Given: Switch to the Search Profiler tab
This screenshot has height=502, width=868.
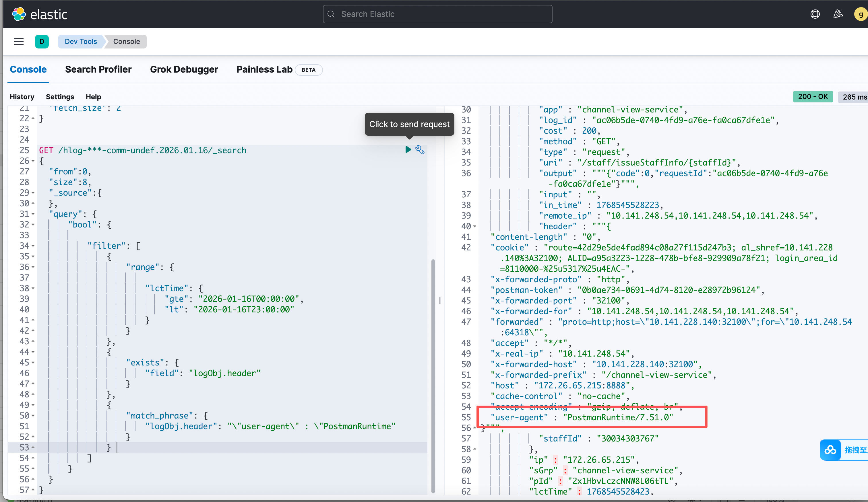Looking at the screenshot, I should coord(98,69).
